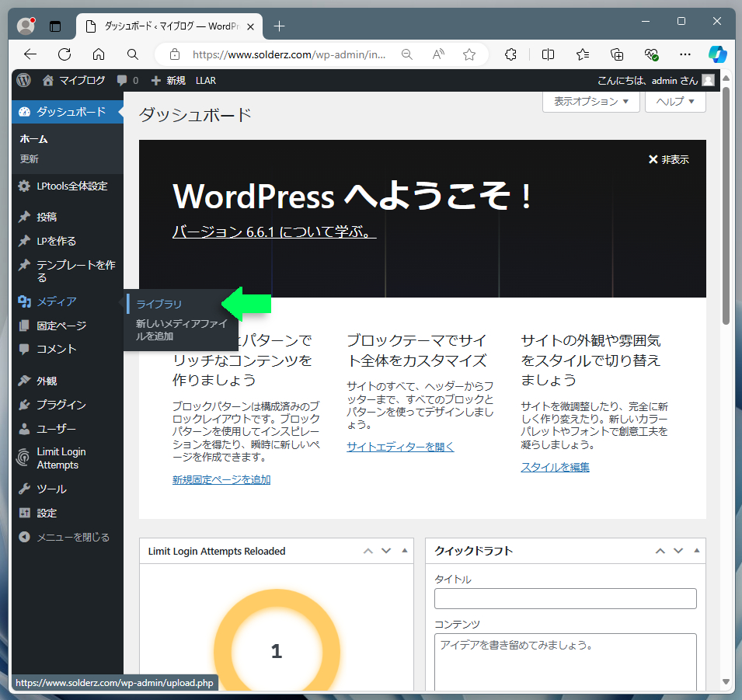The height and width of the screenshot is (700, 742).
Task: Select 新しいメディアファイルを追加 flyout item
Action: coord(182,330)
